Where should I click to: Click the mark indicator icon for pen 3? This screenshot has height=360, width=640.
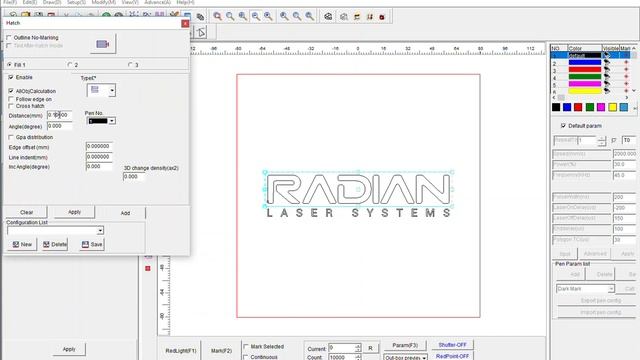pyautogui.click(x=626, y=70)
